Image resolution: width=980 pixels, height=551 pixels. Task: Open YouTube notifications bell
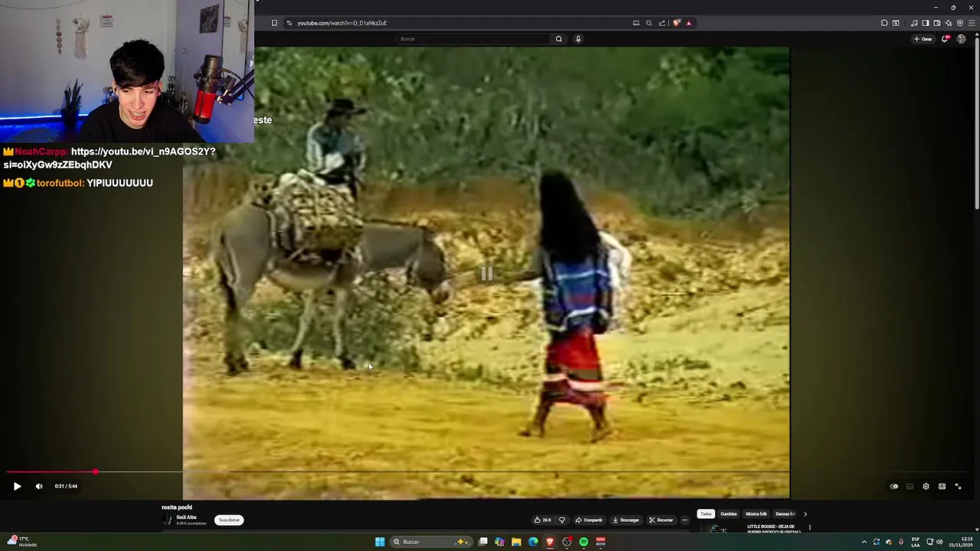click(946, 39)
